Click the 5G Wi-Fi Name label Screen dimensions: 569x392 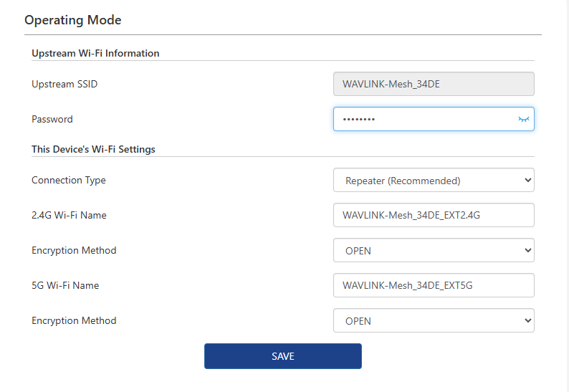65,285
